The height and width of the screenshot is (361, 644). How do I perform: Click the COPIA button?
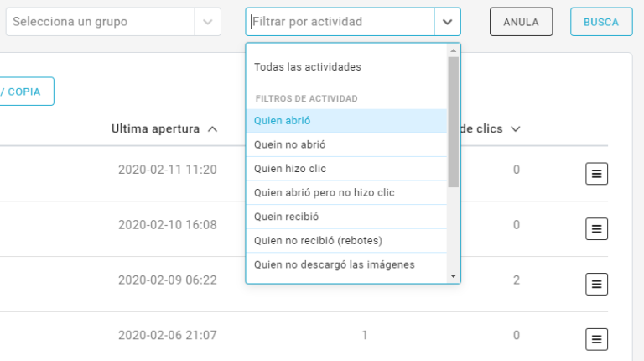click(x=25, y=92)
